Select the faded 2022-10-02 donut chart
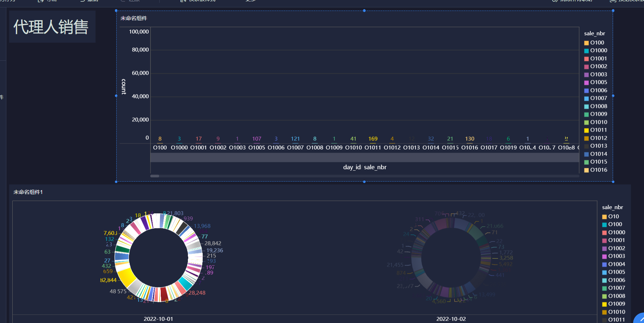This screenshot has height=323, width=644. [x=451, y=258]
